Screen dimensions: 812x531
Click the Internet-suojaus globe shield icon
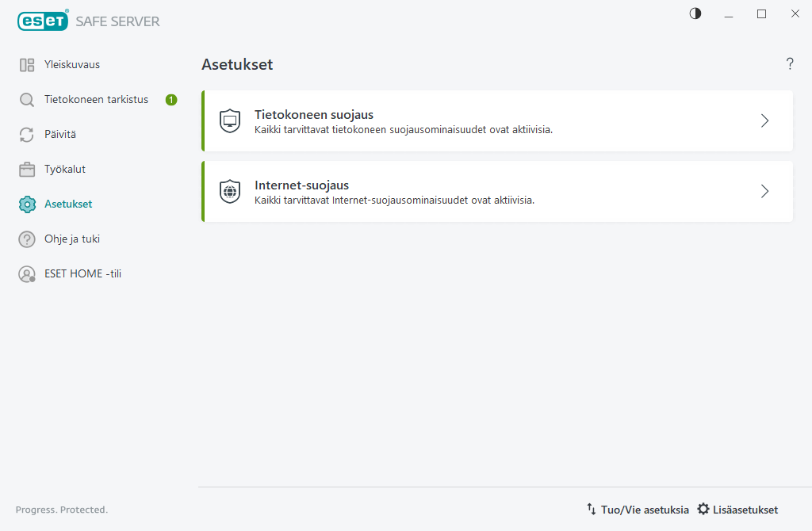pyautogui.click(x=230, y=192)
